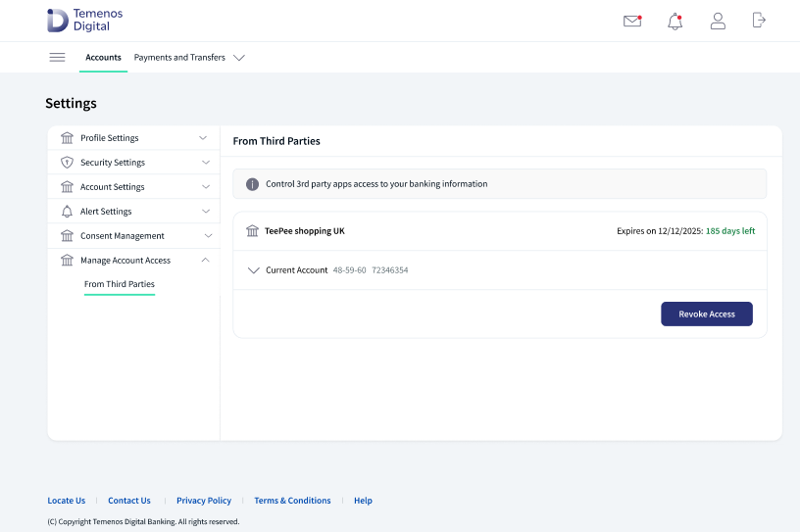This screenshot has height=532, width=800.
Task: Open Payments and Transfers dropdown arrow
Action: 239,58
